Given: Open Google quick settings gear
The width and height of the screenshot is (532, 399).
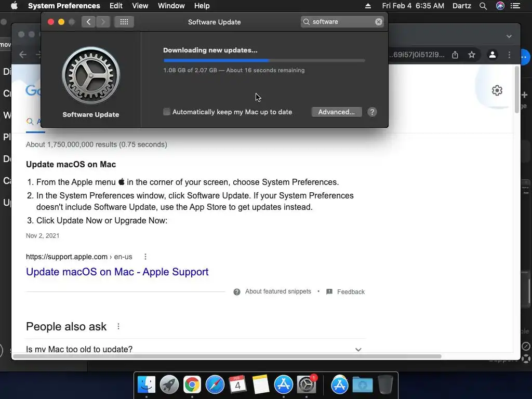Looking at the screenshot, I should (497, 90).
